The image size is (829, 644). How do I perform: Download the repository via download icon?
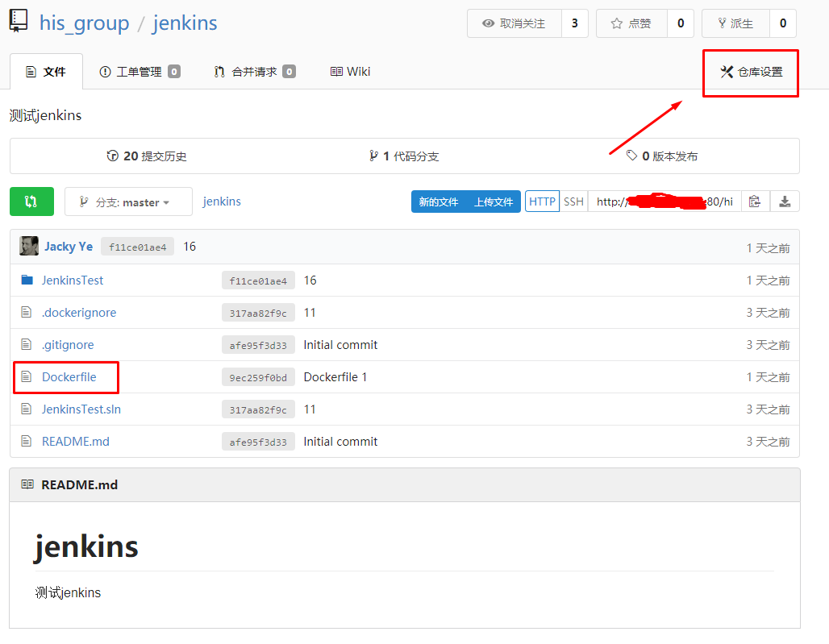(785, 202)
